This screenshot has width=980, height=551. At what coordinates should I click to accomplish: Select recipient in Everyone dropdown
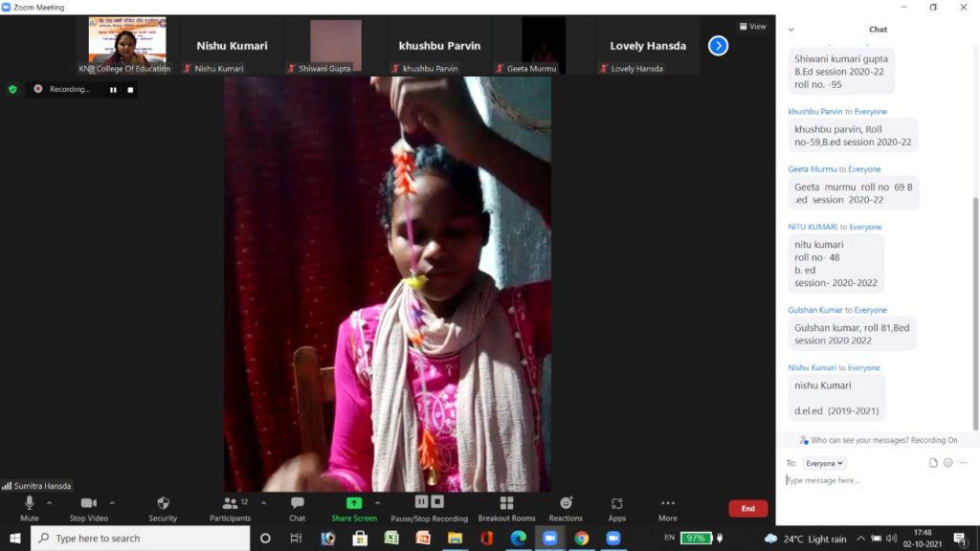point(824,463)
